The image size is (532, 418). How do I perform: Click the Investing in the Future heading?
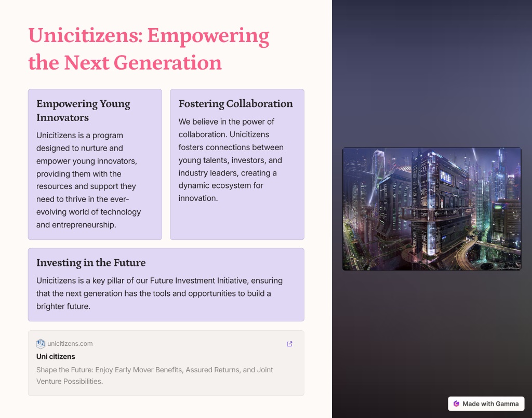point(91,263)
